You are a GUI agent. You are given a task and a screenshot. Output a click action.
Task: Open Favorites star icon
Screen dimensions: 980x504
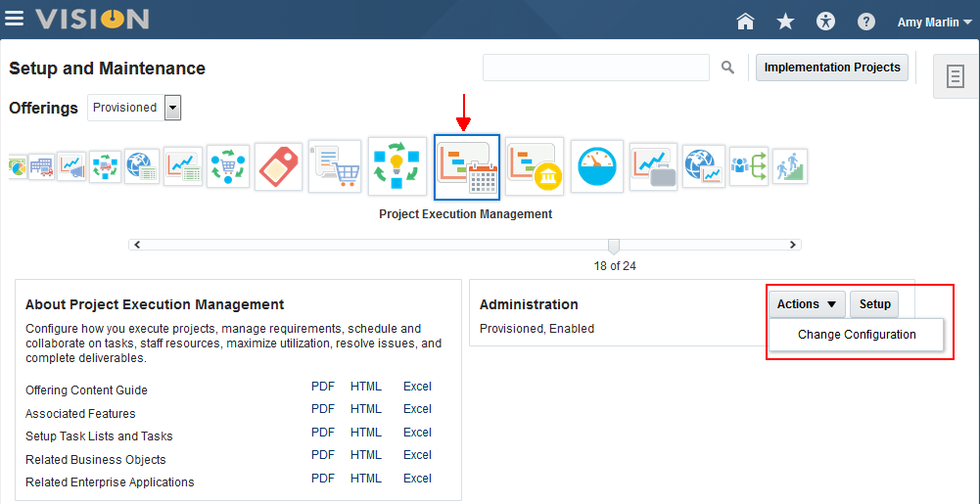point(785,22)
